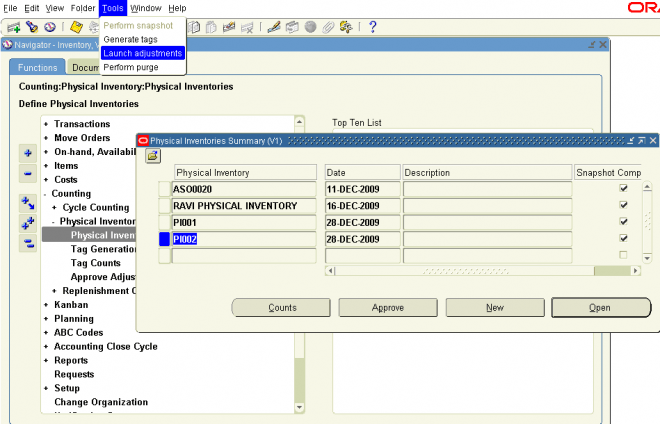Choose Launch adjustments from Tools menu
Viewport: 660px width, 424px height.
coord(143,53)
